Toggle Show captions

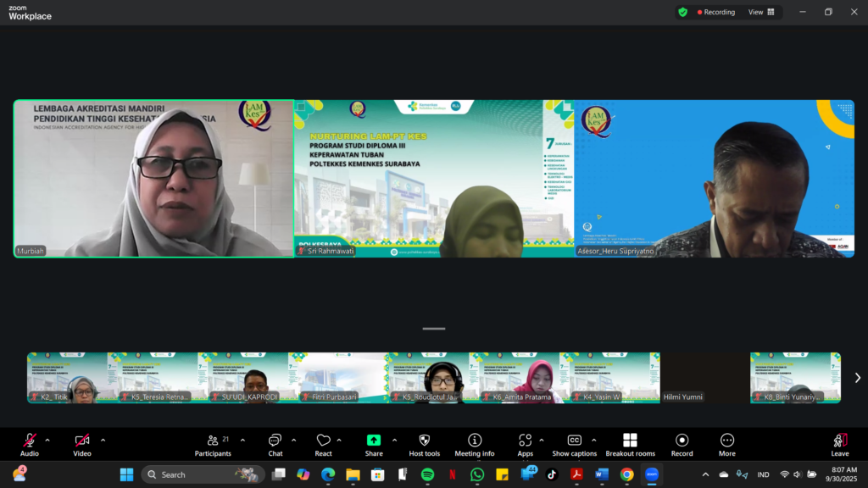pyautogui.click(x=575, y=444)
